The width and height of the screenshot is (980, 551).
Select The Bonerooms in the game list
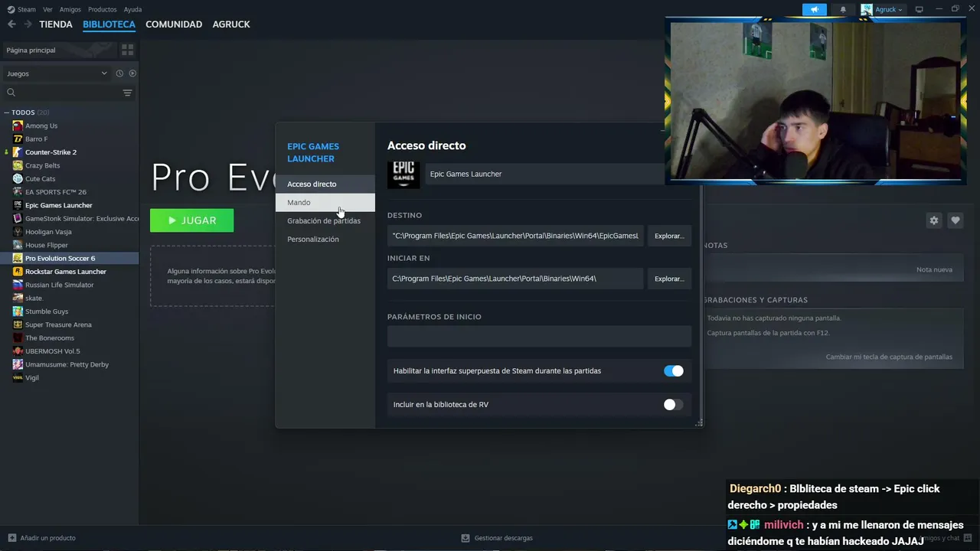70,338
